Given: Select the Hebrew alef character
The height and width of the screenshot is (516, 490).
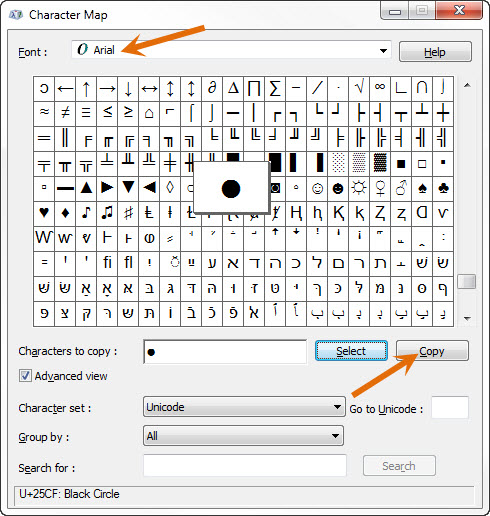Looking at the screenshot, I should point(233,264).
